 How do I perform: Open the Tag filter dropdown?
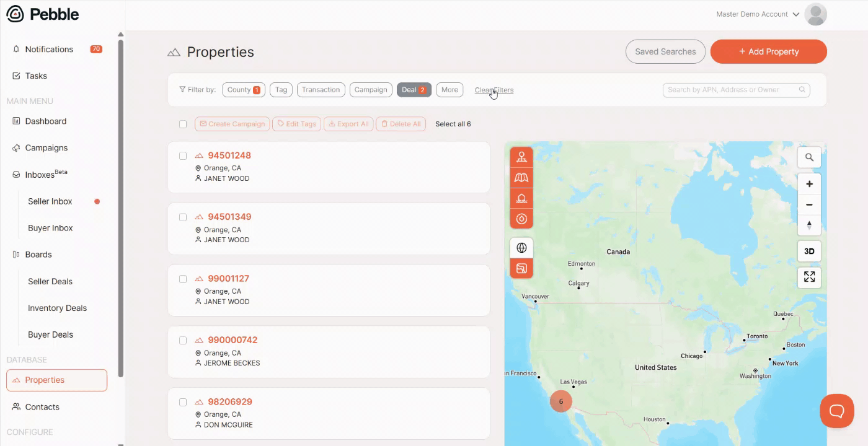coord(281,90)
